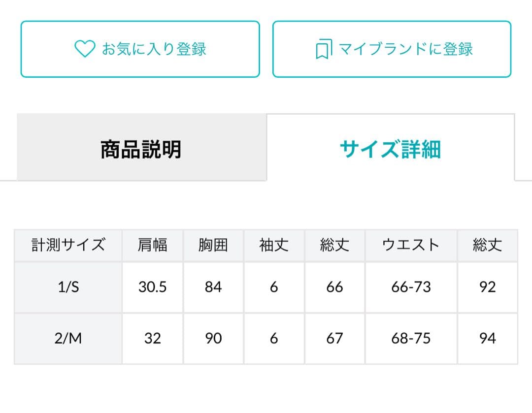Select the 68-75 waist value
The width and height of the screenshot is (532, 413).
pos(411,339)
